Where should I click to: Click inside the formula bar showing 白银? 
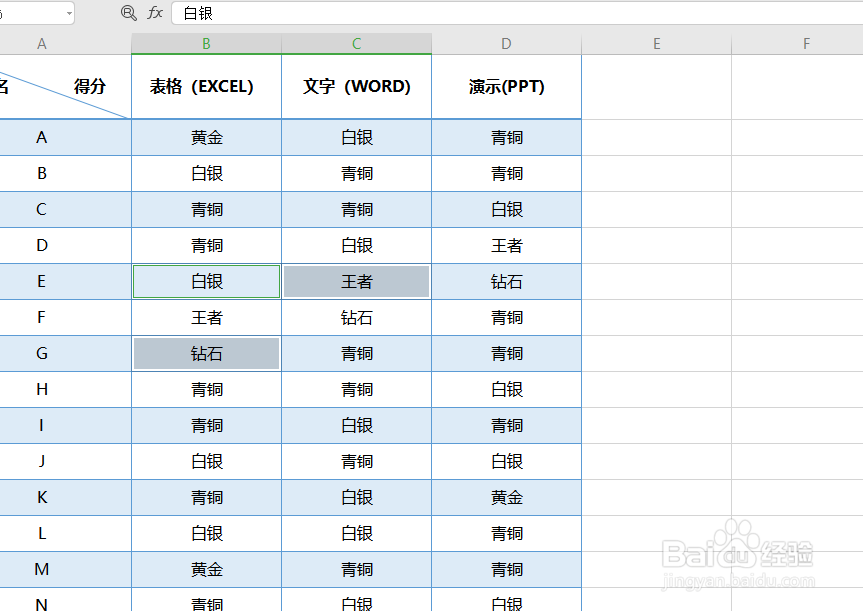[250, 13]
